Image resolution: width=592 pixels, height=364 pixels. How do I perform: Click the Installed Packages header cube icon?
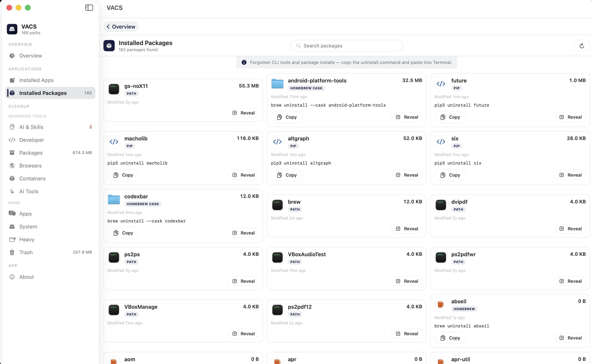[109, 46]
